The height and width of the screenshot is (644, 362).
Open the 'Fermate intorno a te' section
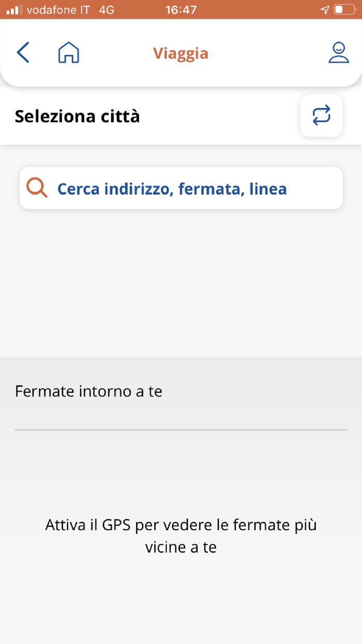pyautogui.click(x=89, y=391)
